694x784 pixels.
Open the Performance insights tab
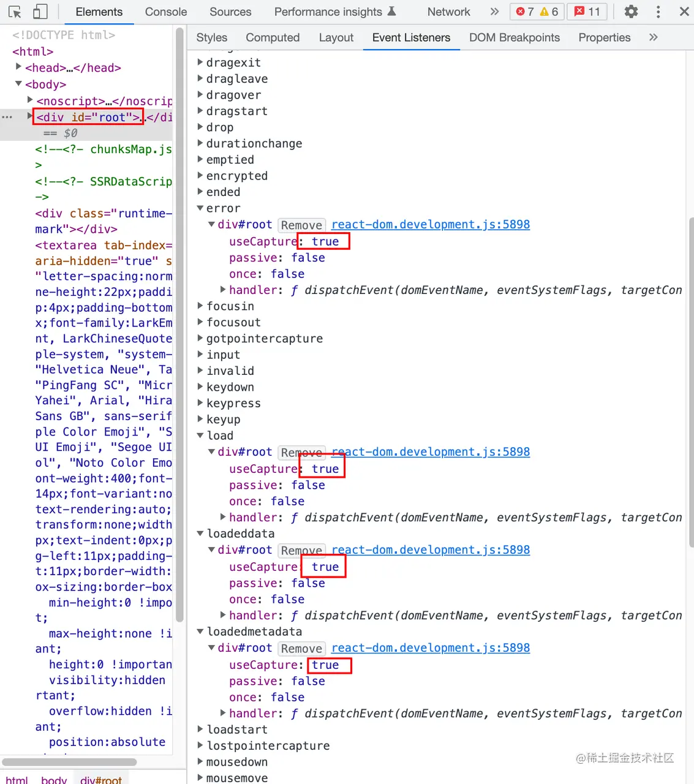[x=335, y=12]
